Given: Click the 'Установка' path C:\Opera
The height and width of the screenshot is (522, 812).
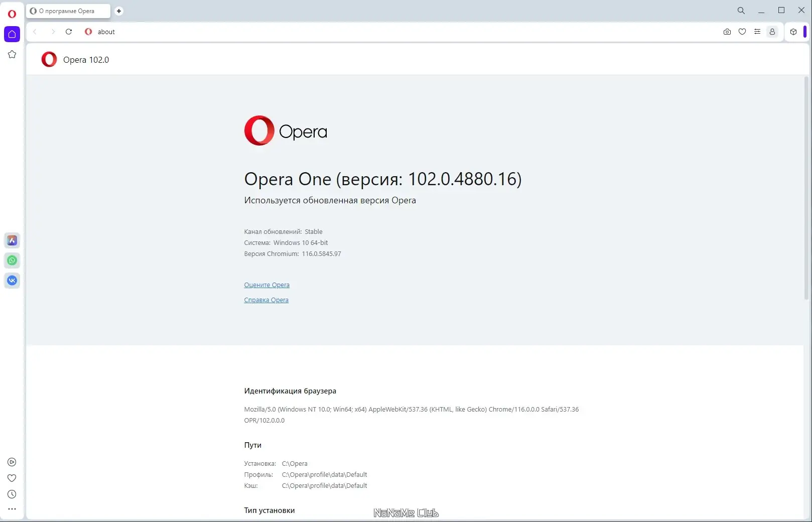Looking at the screenshot, I should click(x=295, y=464).
